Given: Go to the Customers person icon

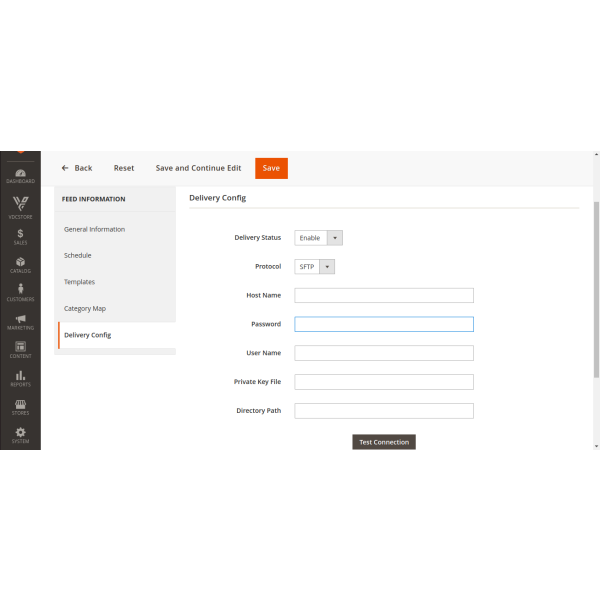Looking at the screenshot, I should coord(20,292).
